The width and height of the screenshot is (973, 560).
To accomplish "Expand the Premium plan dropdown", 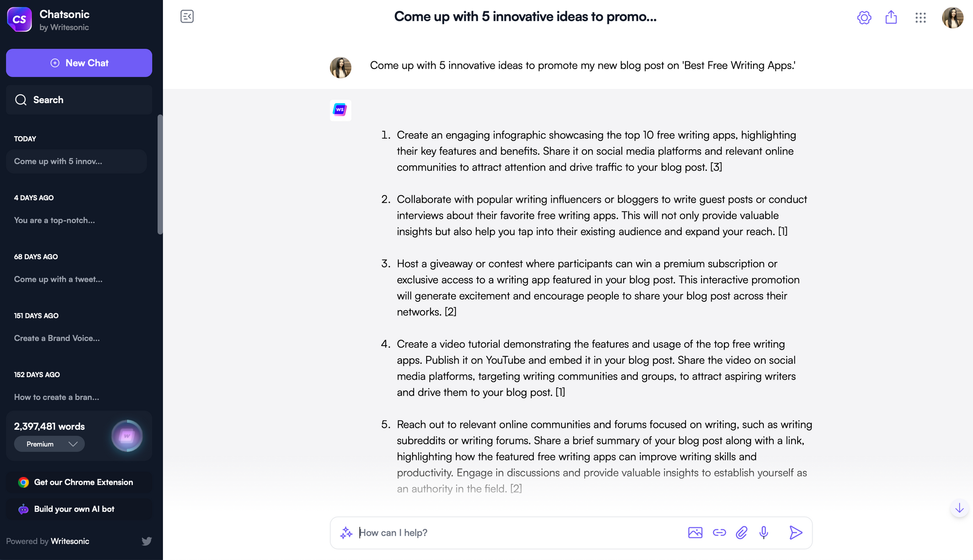I will pos(49,444).
